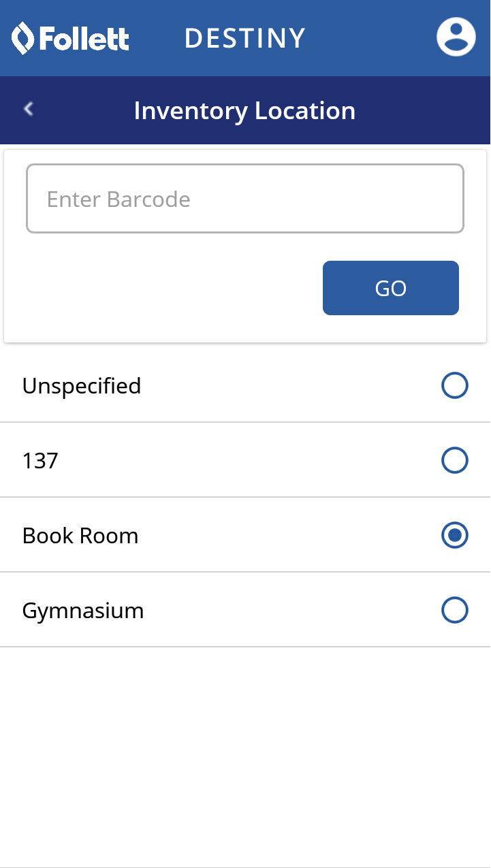The image size is (491, 868).
Task: Tap the Unspecified location label
Action: (x=82, y=386)
